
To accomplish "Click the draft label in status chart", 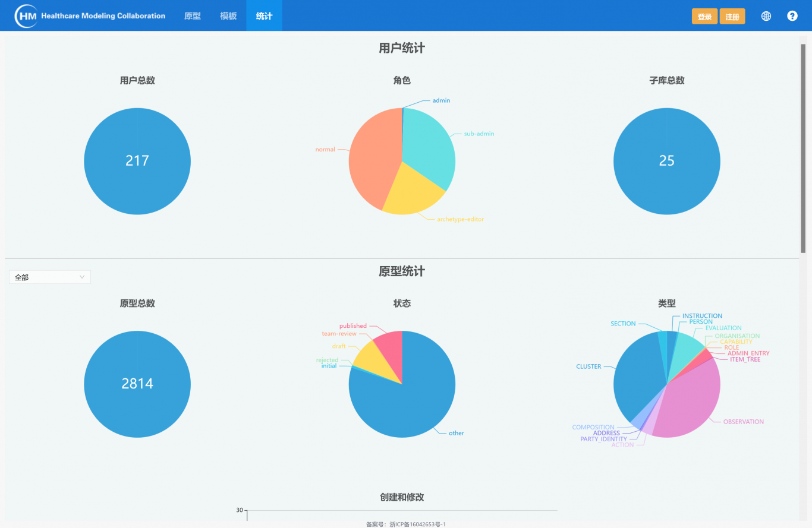I will pos(339,346).
